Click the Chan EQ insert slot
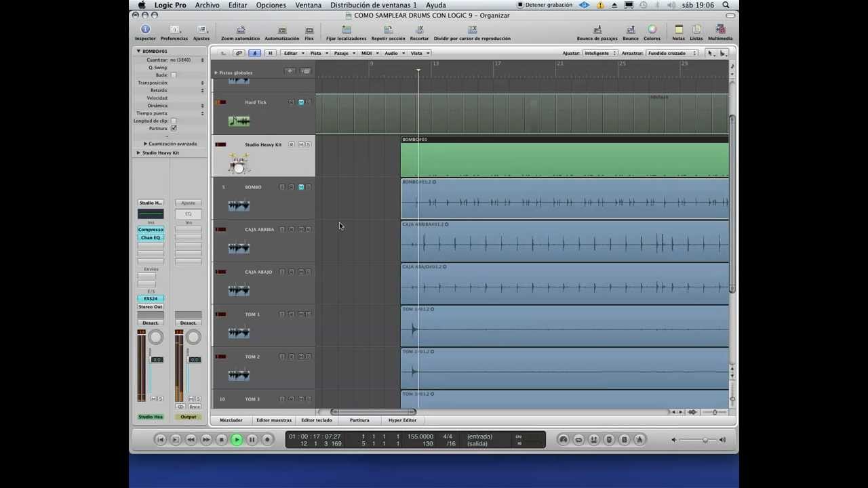The width and height of the screenshot is (868, 488). (x=151, y=238)
